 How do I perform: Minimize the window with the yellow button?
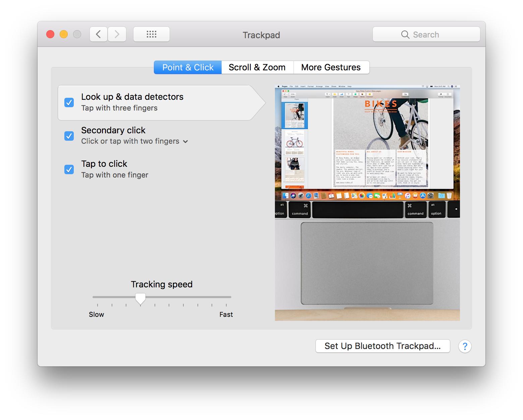coord(64,34)
